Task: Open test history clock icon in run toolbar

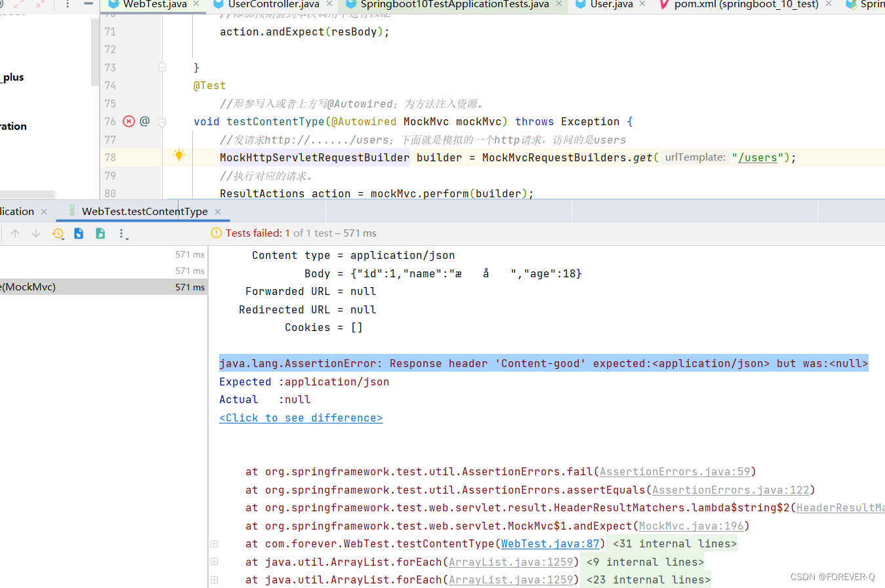Action: coord(58,233)
